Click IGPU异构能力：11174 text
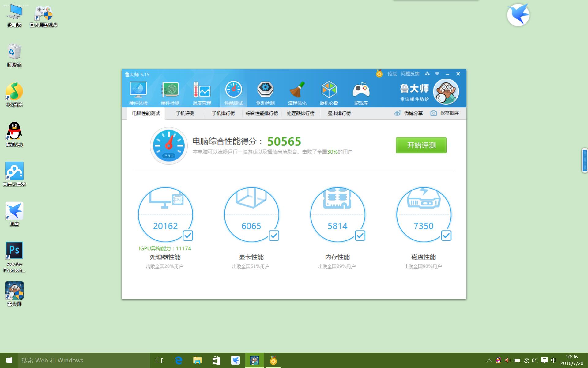588x368 pixels. coord(165,248)
